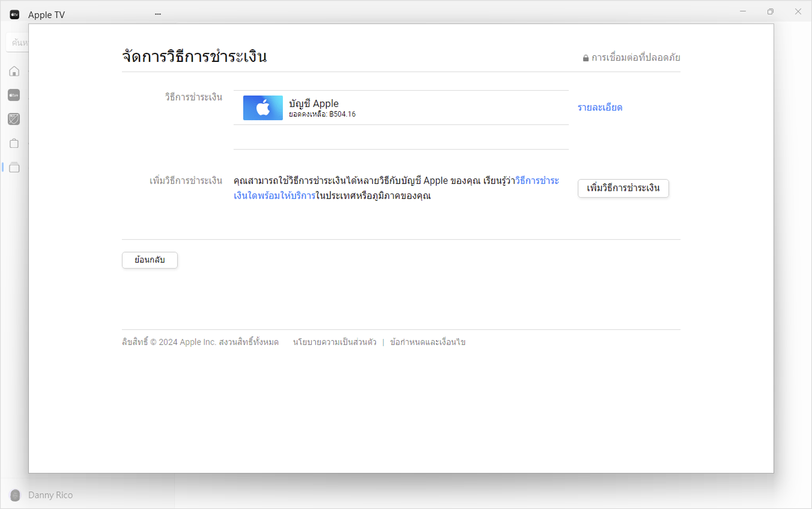The width and height of the screenshot is (812, 509).
Task: Open รายละเอียด details for the Apple Account
Action: (x=600, y=108)
